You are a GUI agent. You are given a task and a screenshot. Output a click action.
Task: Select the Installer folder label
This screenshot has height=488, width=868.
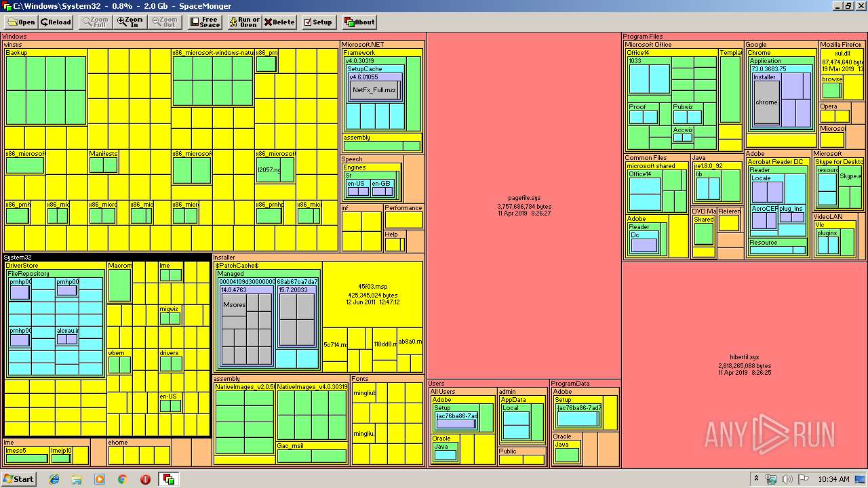pos(224,258)
